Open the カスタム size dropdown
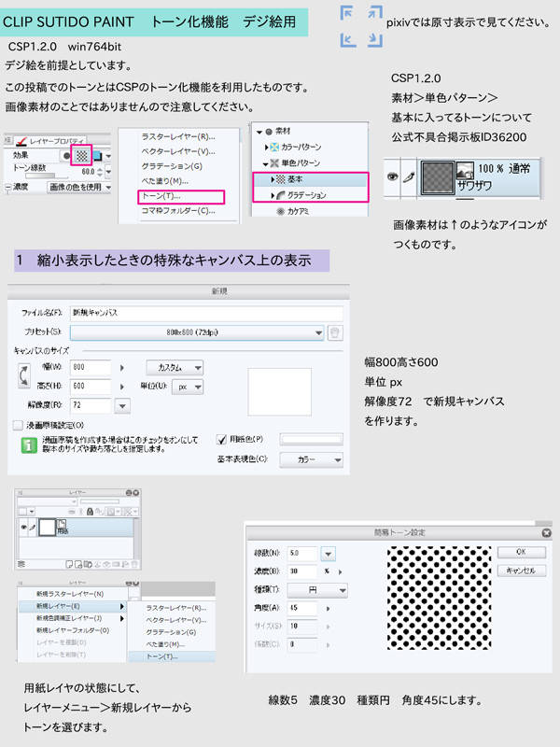Viewport: 560px width, 747px height. click(x=175, y=368)
